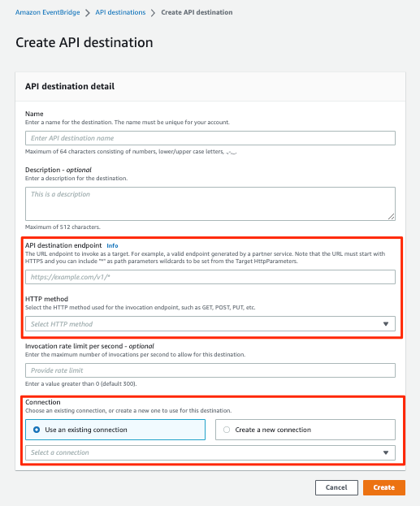Screen dimensions: 420x506
Task: Click the API destination endpoint URL field
Action: click(210, 277)
